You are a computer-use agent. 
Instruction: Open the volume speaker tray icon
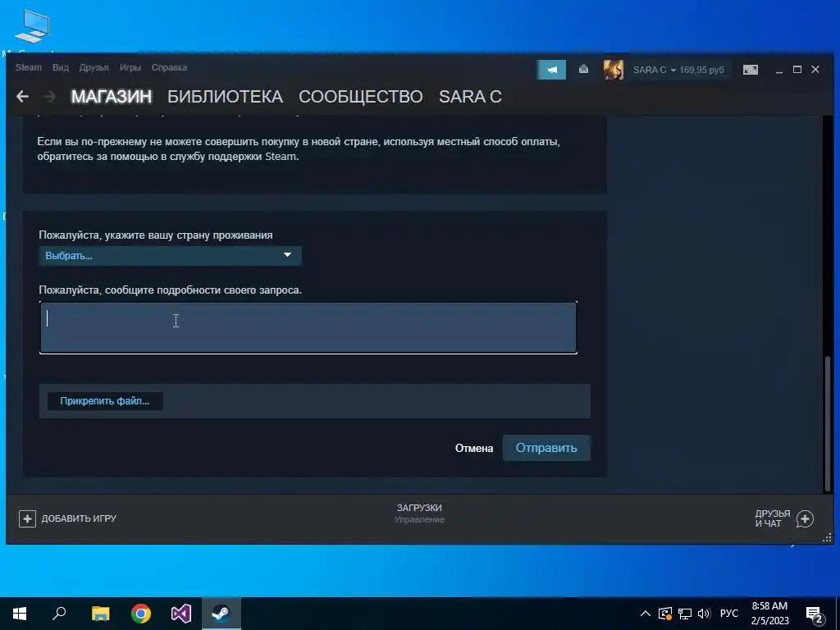tap(704, 614)
